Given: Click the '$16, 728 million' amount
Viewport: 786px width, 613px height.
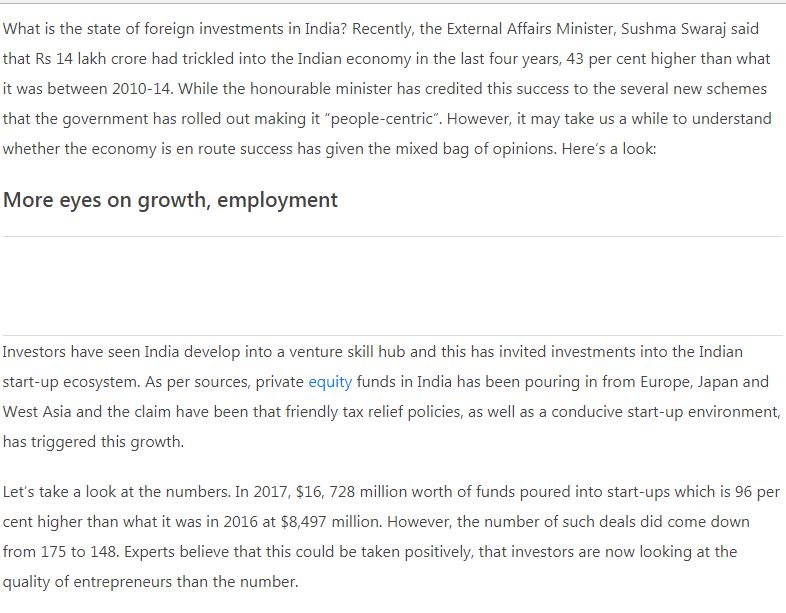Looking at the screenshot, I should pos(351,492).
